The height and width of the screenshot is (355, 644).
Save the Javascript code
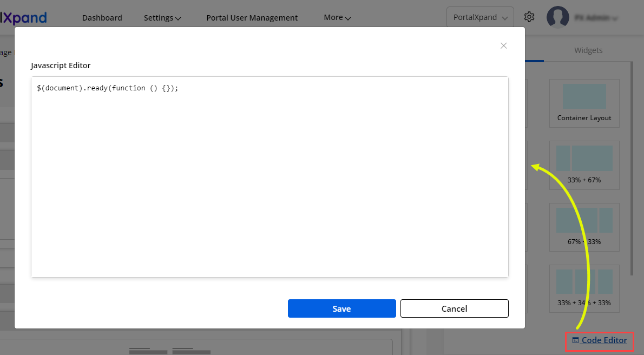341,308
